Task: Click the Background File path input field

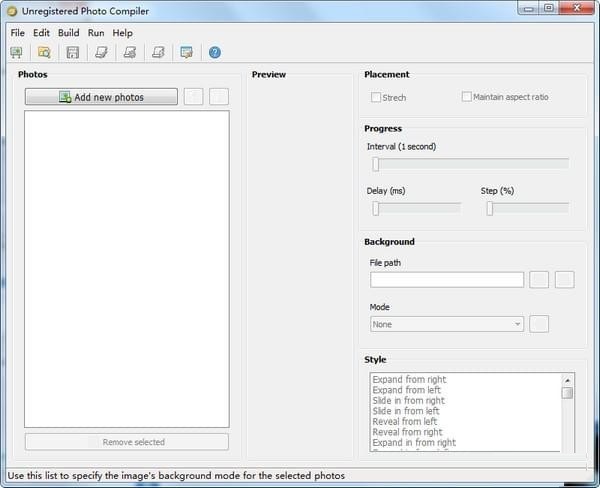Action: 447,280
